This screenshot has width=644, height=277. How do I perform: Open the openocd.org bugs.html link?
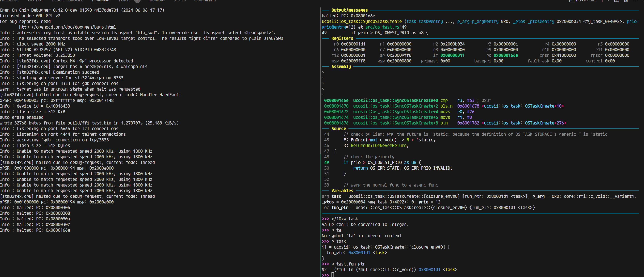click(68, 27)
